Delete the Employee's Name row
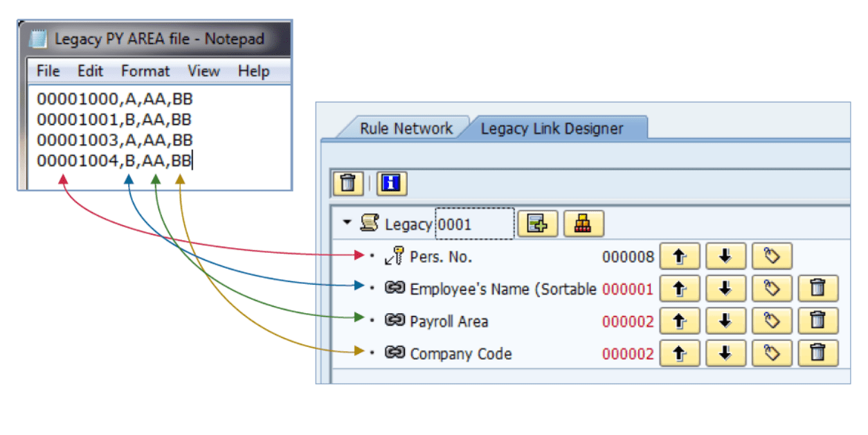868x435 pixels. click(x=818, y=288)
